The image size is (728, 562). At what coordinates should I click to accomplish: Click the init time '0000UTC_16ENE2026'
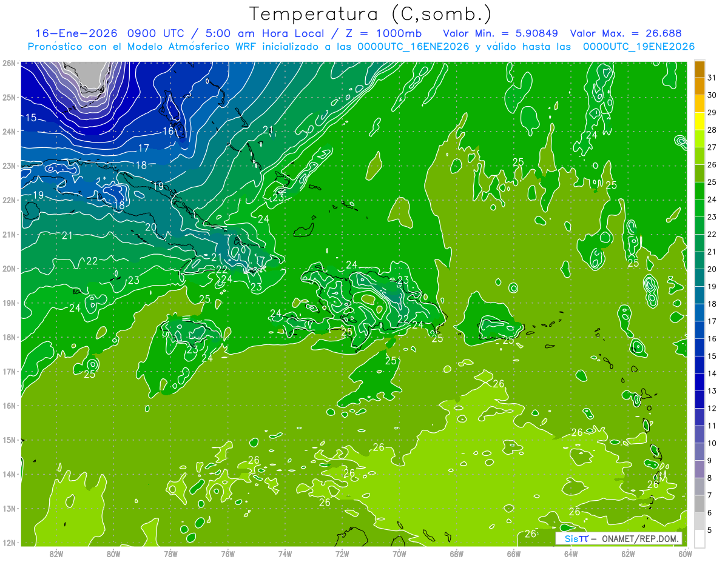click(x=413, y=47)
